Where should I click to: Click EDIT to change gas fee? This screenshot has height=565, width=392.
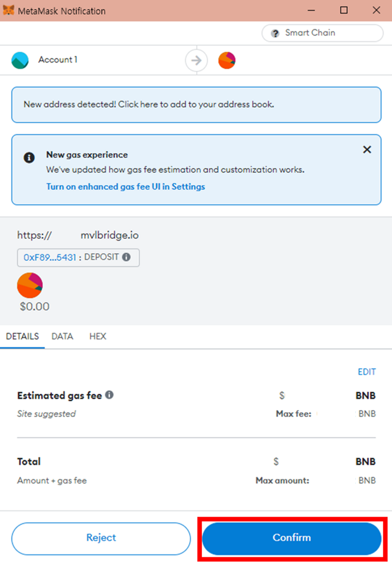pyautogui.click(x=366, y=372)
